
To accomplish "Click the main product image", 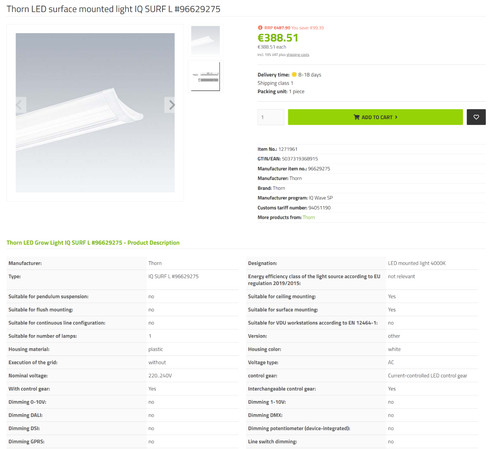I will click(95, 112).
